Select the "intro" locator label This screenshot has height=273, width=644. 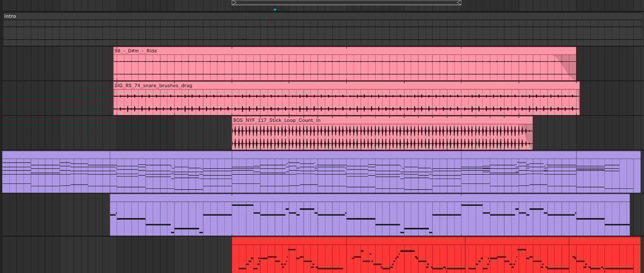coord(10,16)
